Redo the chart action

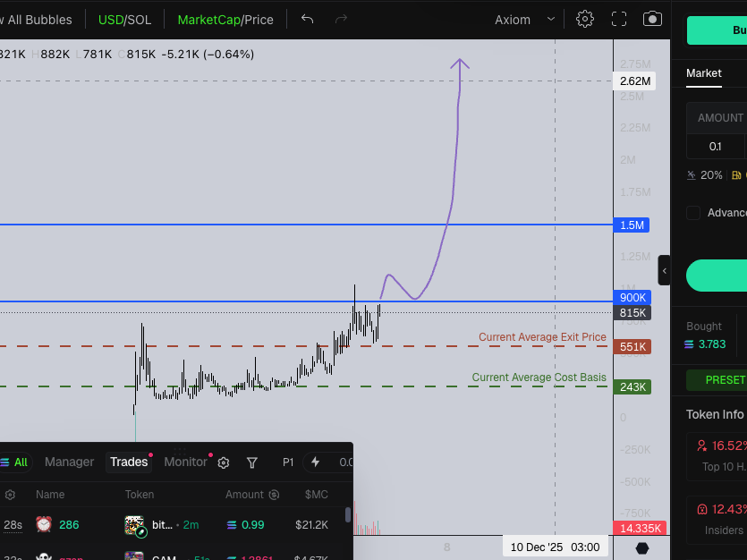click(x=341, y=19)
